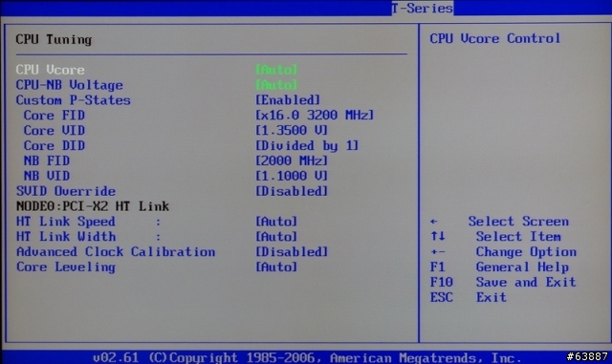Image resolution: width=612 pixels, height=364 pixels.
Task: Open the HT Link Width [Auto] value
Action: [x=276, y=237]
